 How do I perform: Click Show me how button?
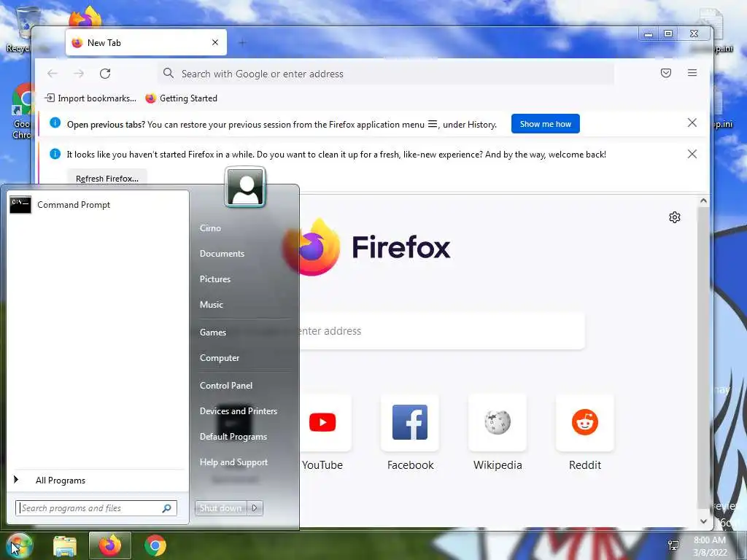[x=546, y=124]
